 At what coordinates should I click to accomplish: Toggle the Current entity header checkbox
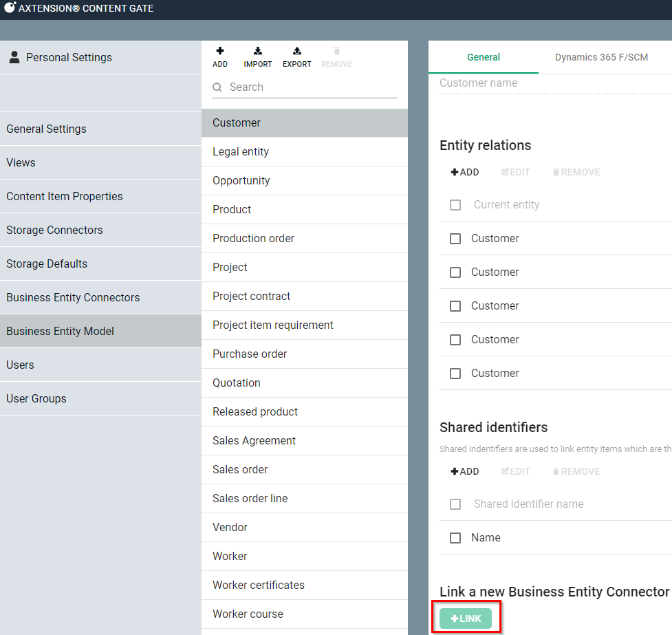455,205
